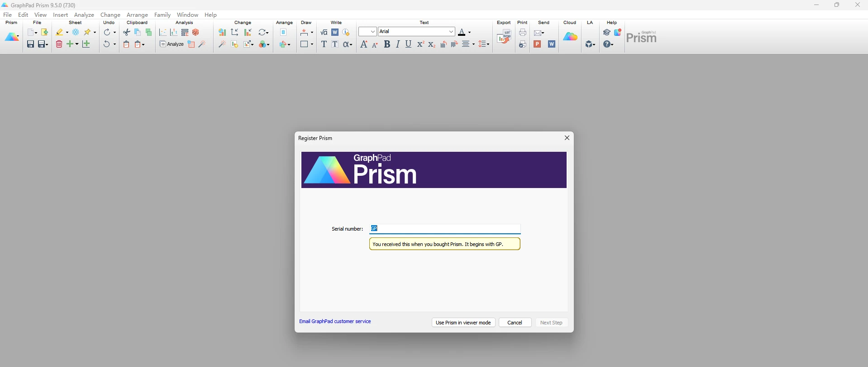This screenshot has height=367, width=868.
Task: Open the Help menu
Action: (x=211, y=15)
